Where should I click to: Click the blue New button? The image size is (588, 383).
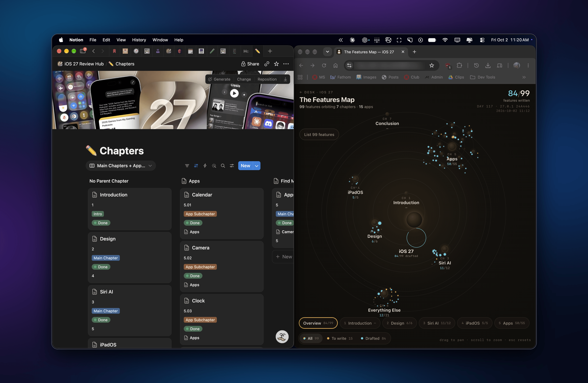[x=246, y=166]
